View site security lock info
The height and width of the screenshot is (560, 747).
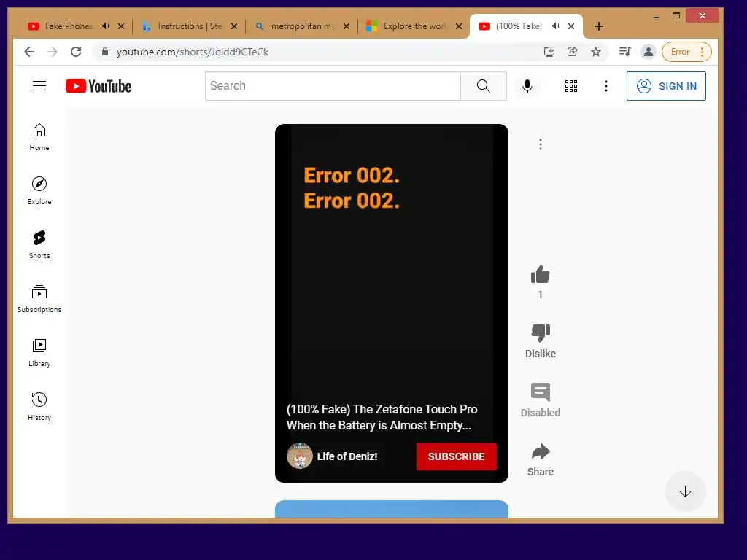tap(105, 52)
